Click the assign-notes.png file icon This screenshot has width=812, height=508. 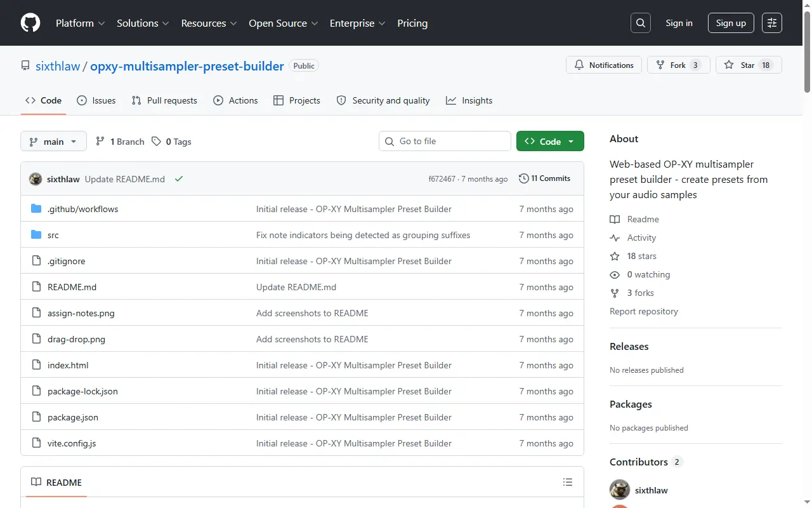pos(36,313)
